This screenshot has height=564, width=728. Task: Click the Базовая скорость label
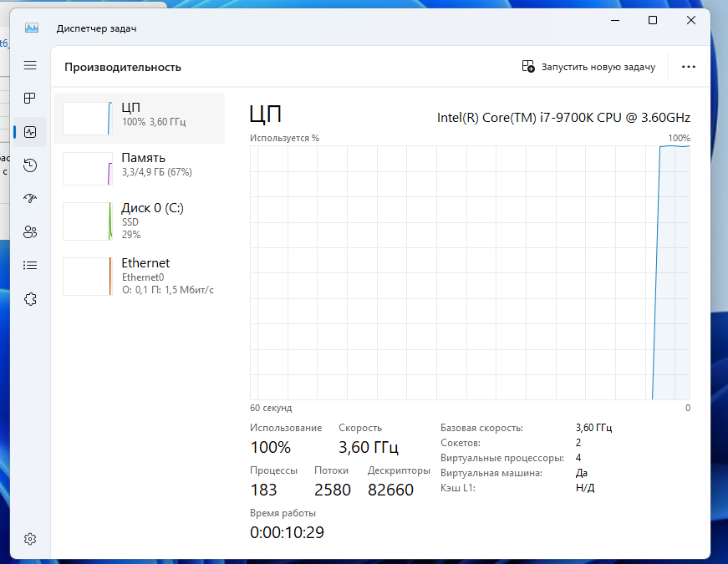482,428
